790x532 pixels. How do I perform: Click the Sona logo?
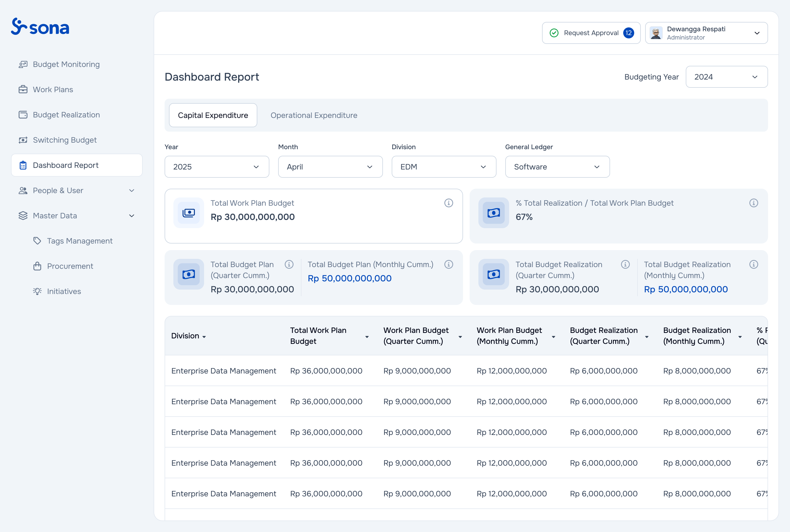click(40, 27)
